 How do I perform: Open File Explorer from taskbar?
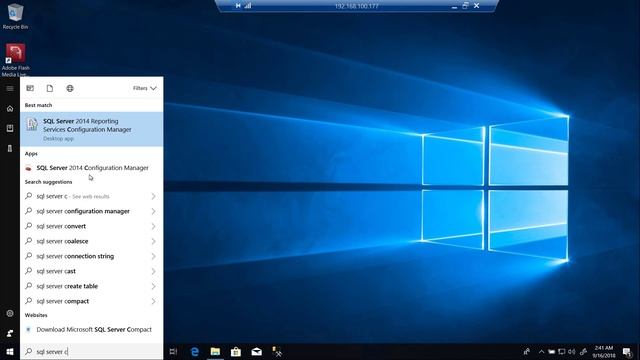(x=215, y=351)
